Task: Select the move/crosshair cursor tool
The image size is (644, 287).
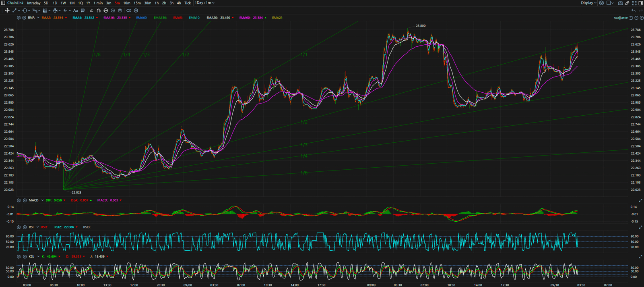Action: click(x=7, y=10)
